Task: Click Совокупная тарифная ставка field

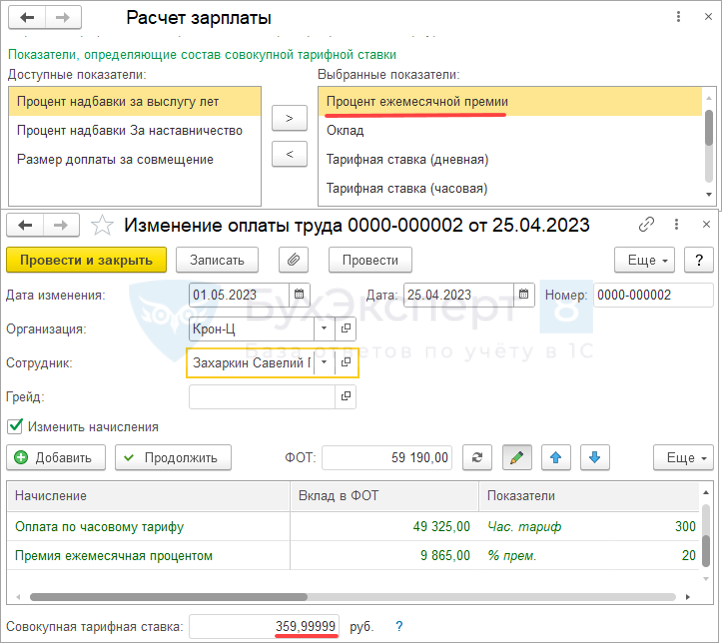Action: click(264, 626)
